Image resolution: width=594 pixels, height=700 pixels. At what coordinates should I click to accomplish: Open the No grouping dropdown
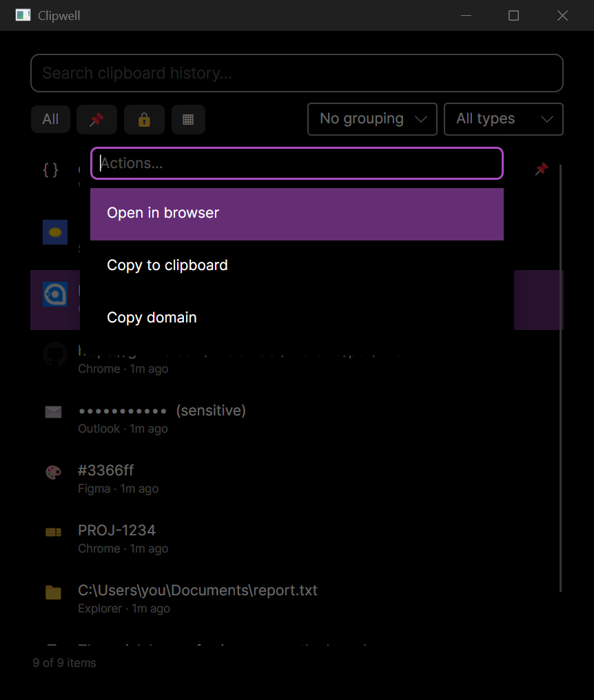[372, 119]
